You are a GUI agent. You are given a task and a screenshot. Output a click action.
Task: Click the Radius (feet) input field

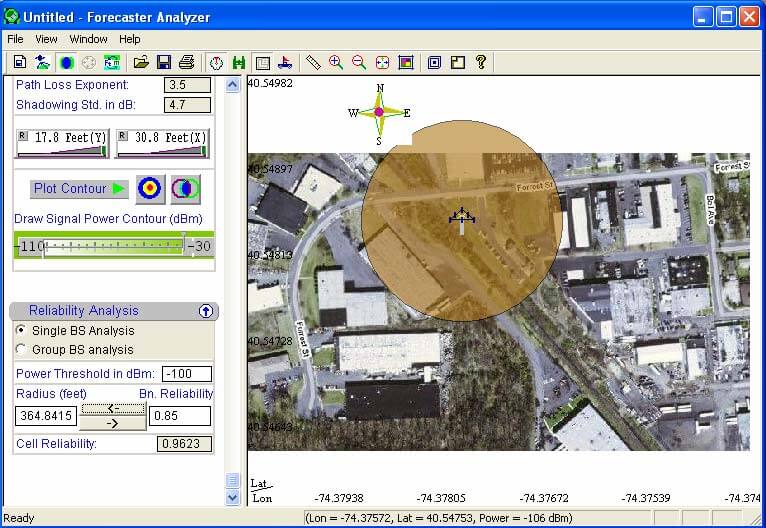[46, 416]
